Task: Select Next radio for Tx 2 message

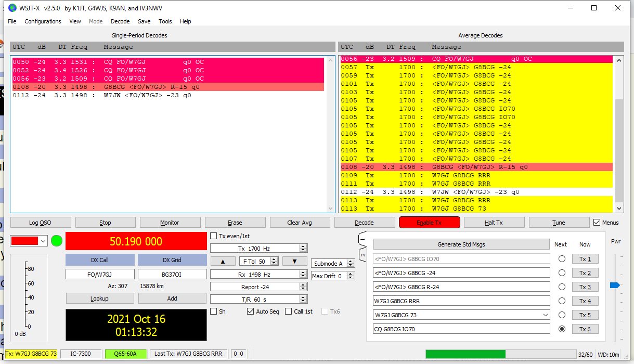Action: [561, 273]
